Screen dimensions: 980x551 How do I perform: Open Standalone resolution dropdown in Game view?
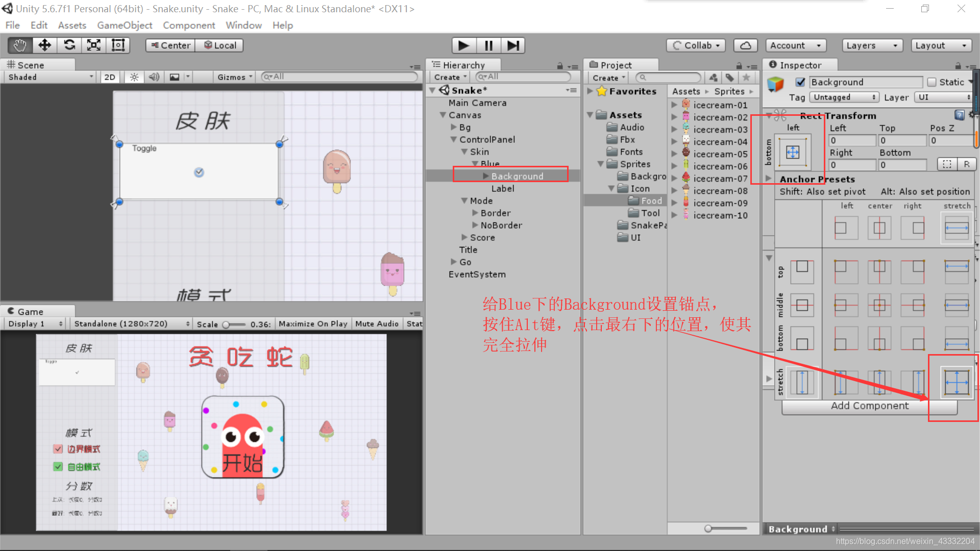pos(131,324)
